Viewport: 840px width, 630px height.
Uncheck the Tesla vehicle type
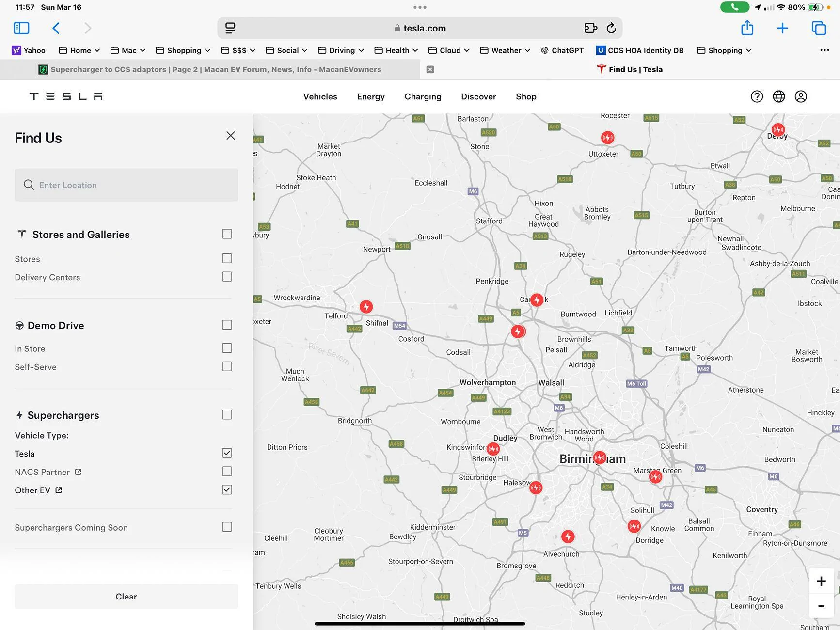point(227,453)
